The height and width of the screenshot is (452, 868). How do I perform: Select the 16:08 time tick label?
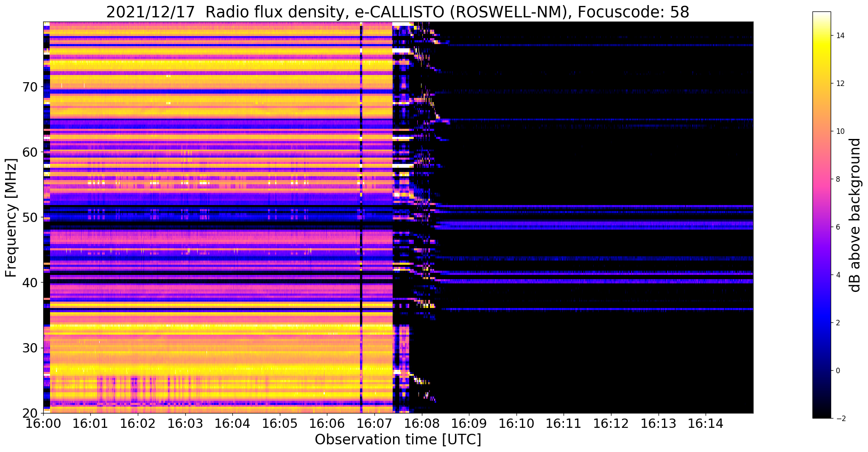pos(422,424)
